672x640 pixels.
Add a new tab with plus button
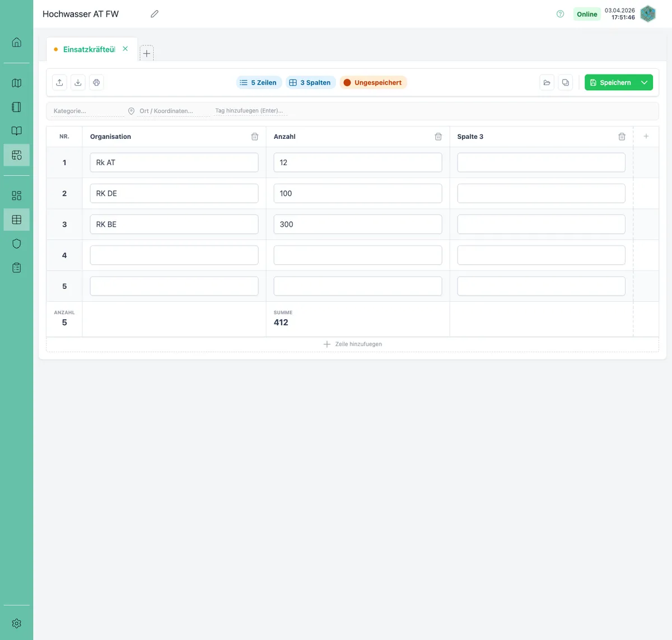click(x=147, y=53)
